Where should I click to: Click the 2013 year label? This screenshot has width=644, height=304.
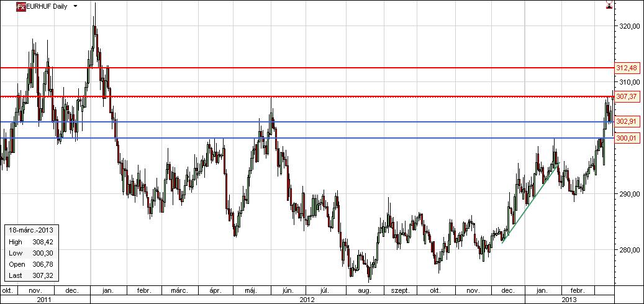pos(569,299)
